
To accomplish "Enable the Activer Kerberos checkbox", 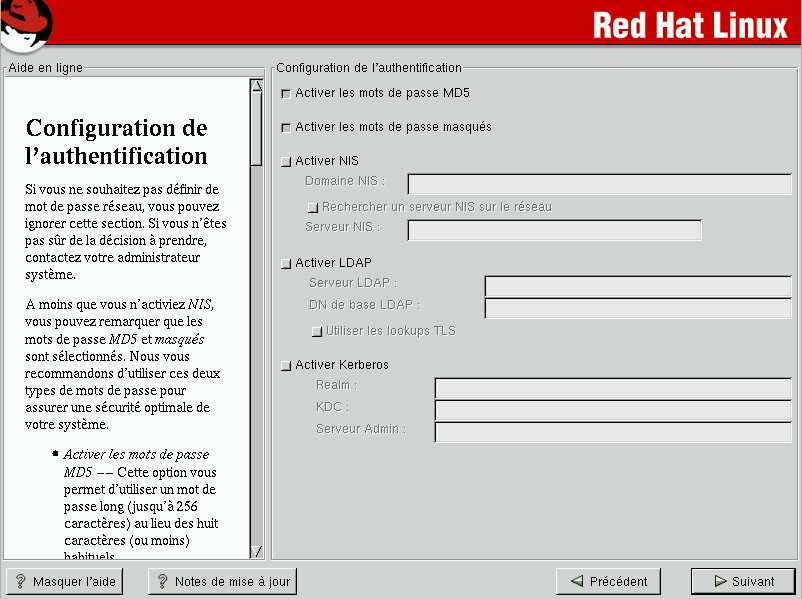I will click(287, 366).
